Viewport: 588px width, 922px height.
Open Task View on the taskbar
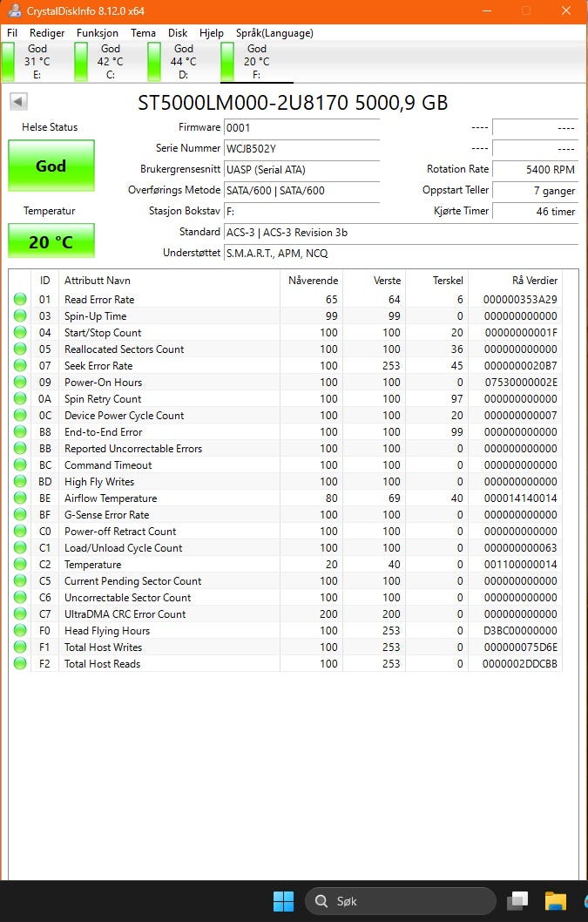point(518,901)
